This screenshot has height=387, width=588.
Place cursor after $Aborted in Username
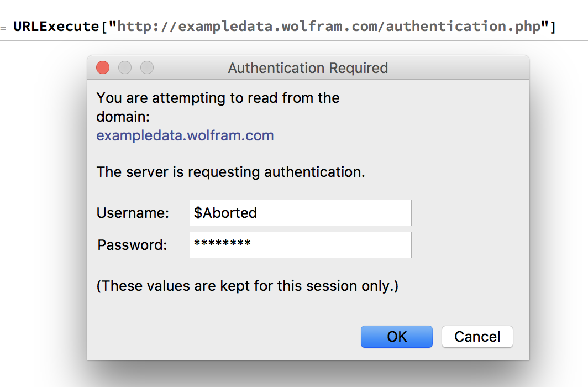(x=258, y=213)
